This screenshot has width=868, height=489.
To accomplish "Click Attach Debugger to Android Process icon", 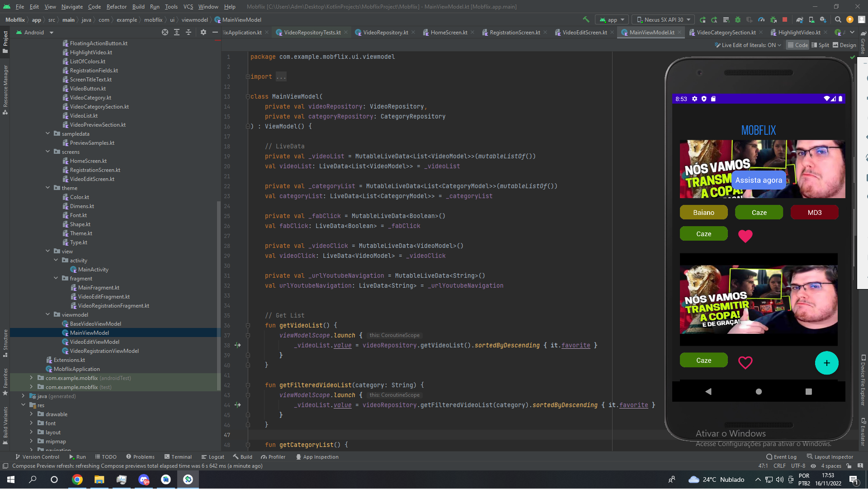I will pos(773,20).
